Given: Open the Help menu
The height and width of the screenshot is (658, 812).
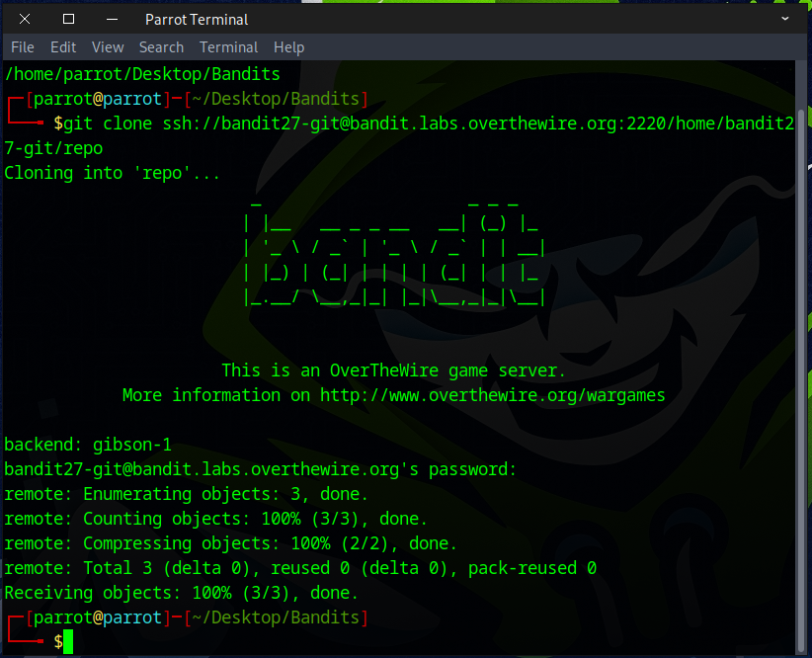Looking at the screenshot, I should (288, 47).
